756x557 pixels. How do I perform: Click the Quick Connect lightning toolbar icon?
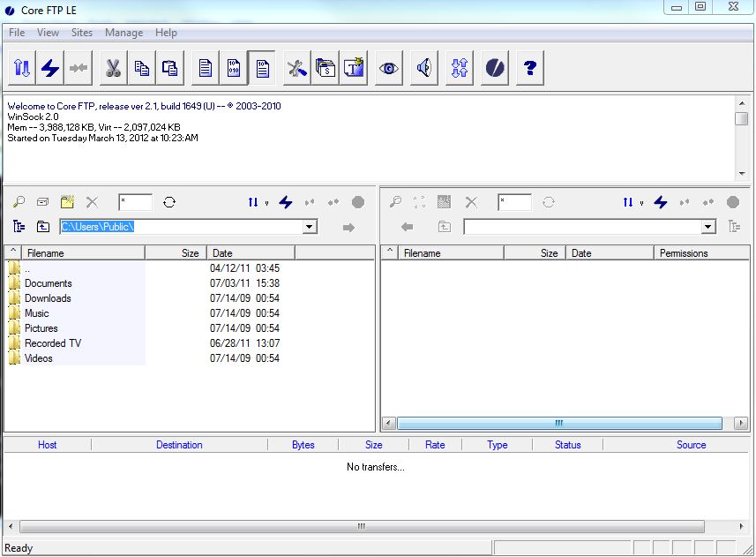(49, 68)
